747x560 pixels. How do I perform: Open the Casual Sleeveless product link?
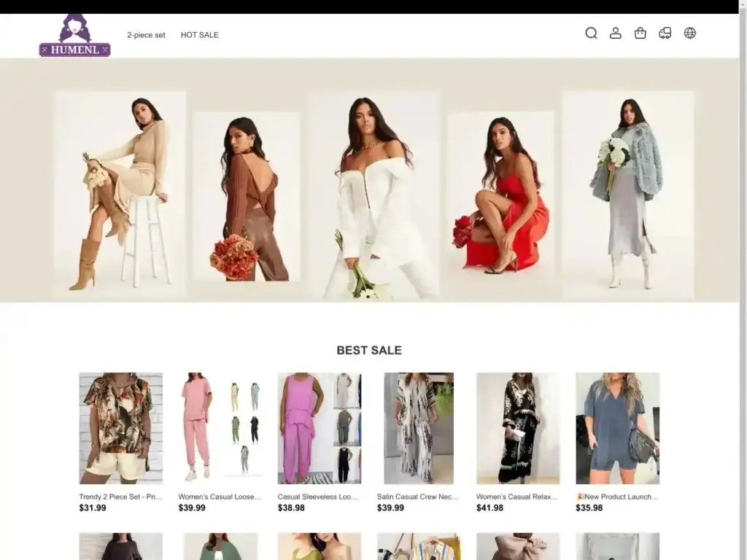319,496
